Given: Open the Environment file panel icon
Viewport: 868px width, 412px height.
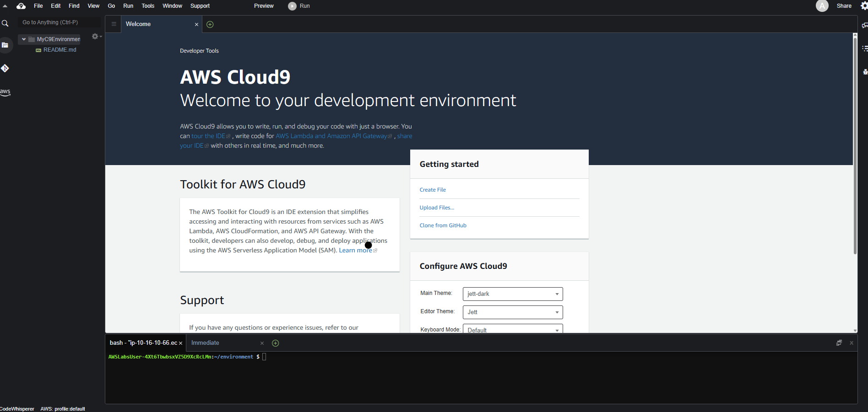Looking at the screenshot, I should tap(5, 45).
